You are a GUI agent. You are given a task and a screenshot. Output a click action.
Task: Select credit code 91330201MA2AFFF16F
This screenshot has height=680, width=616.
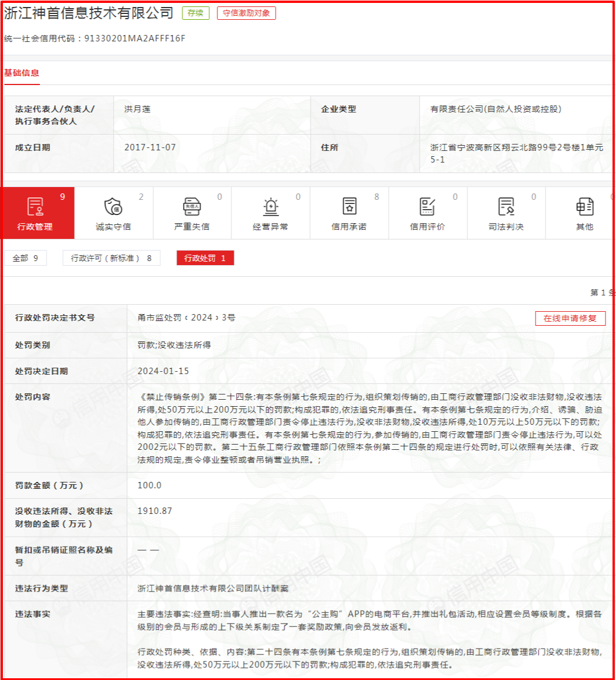[x=135, y=38]
